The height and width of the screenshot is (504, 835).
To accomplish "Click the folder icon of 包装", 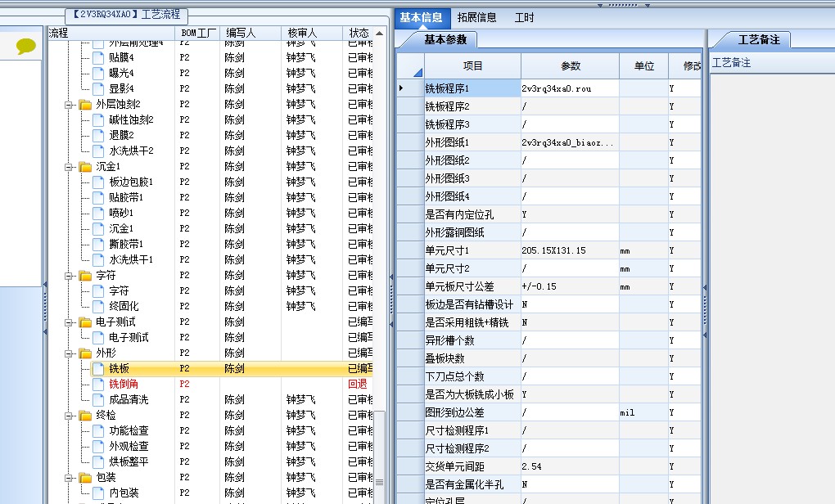I will coord(85,477).
